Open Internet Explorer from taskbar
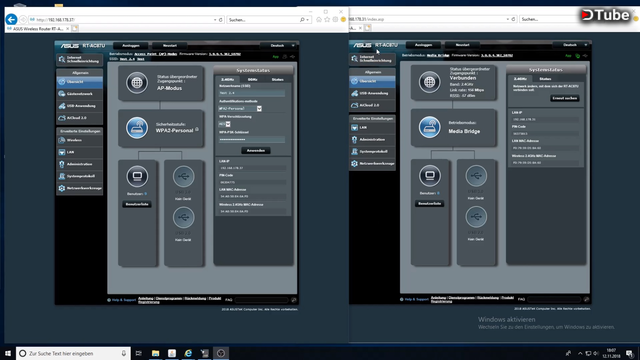Viewport: 640px width, 360px height. (188, 353)
